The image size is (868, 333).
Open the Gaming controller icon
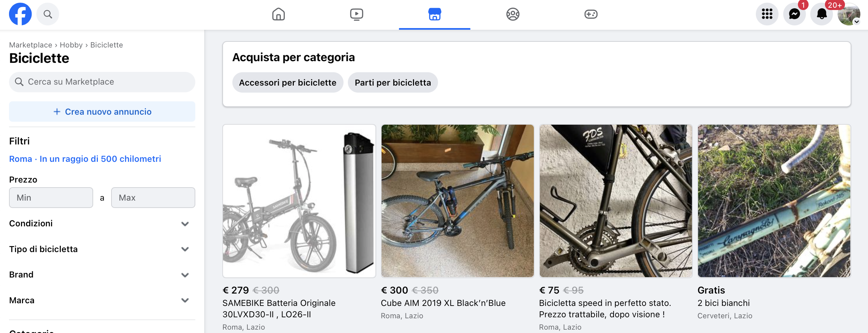(x=591, y=14)
